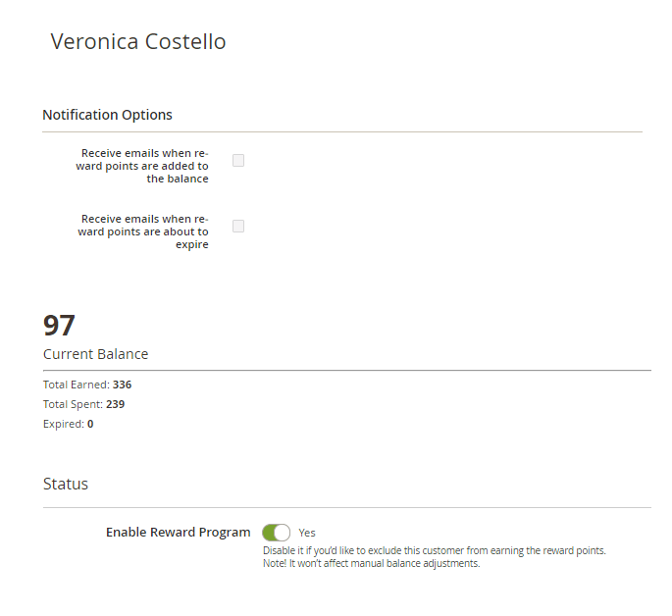
Task: Toggle the Enable Reward Program switch
Action: [276, 533]
